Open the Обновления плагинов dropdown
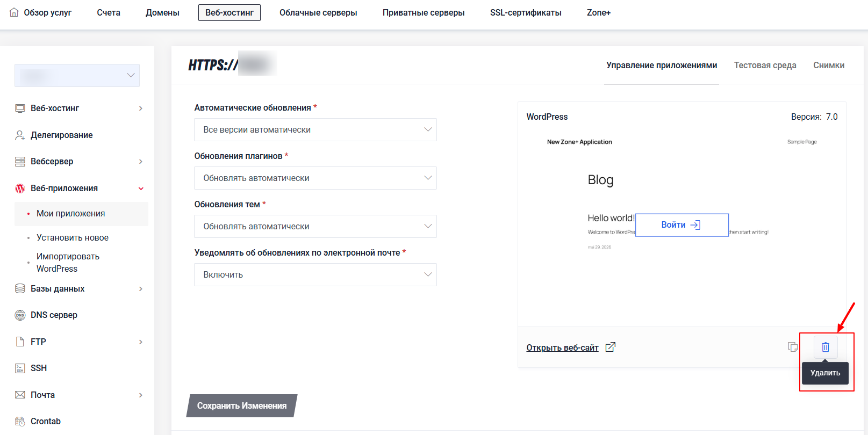The image size is (868, 435). click(x=315, y=178)
